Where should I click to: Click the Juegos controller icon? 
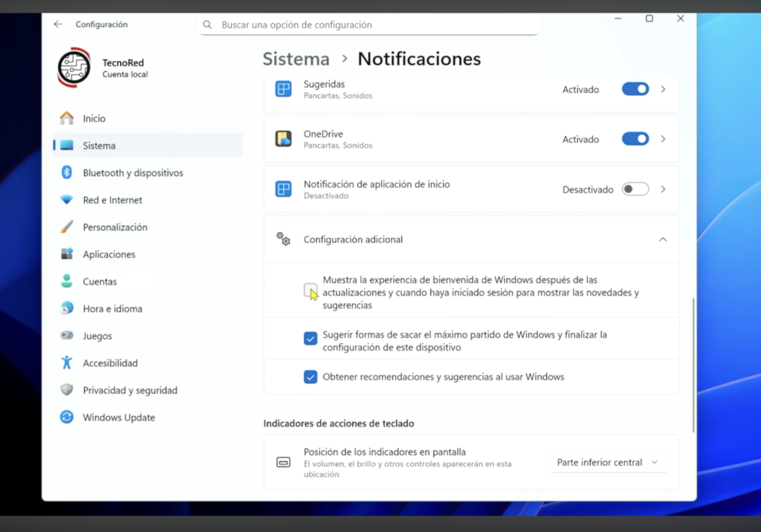(66, 335)
